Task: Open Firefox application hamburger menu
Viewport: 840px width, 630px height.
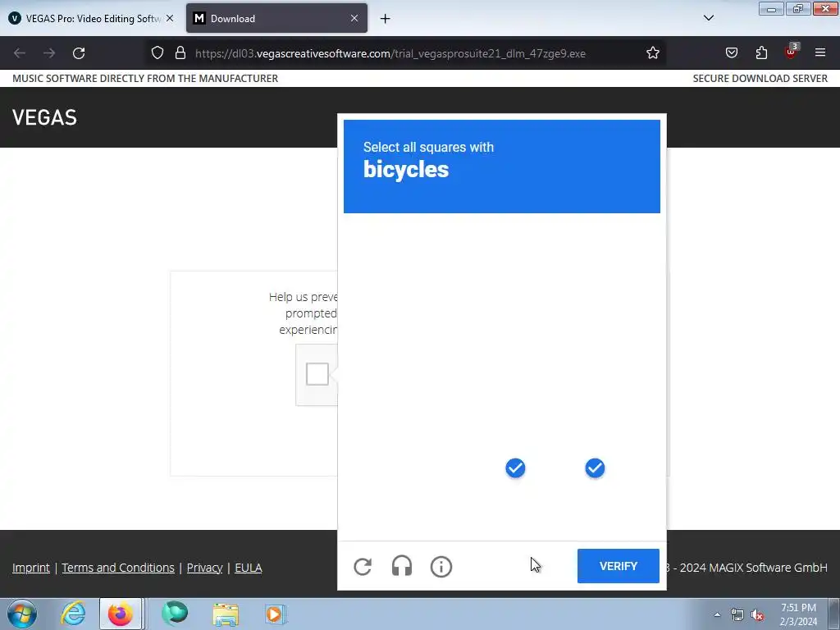Action: point(820,52)
